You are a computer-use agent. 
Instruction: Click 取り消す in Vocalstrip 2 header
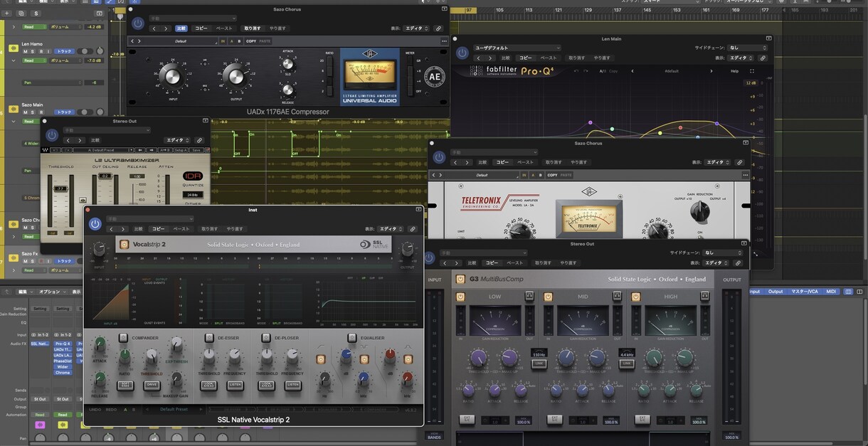pos(210,229)
